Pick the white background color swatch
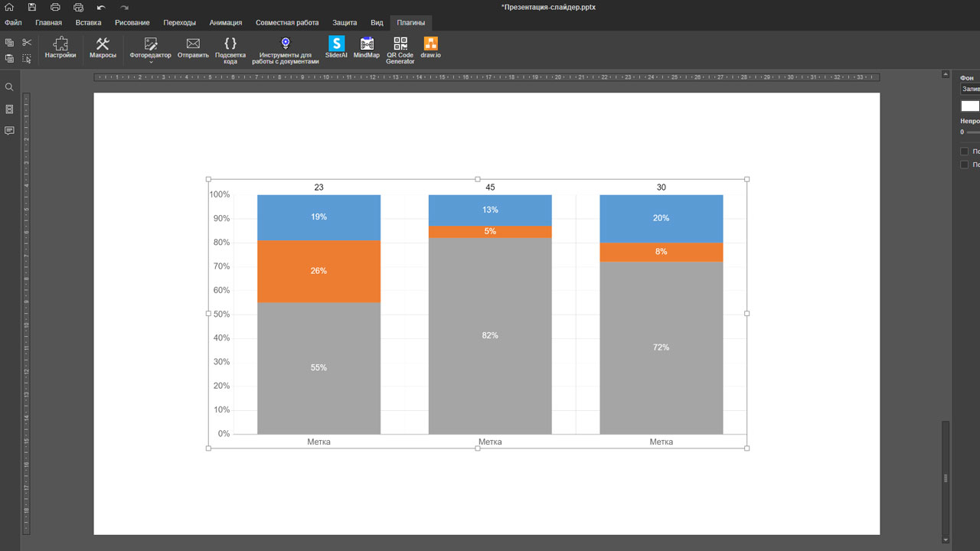The height and width of the screenshot is (551, 980). point(970,106)
